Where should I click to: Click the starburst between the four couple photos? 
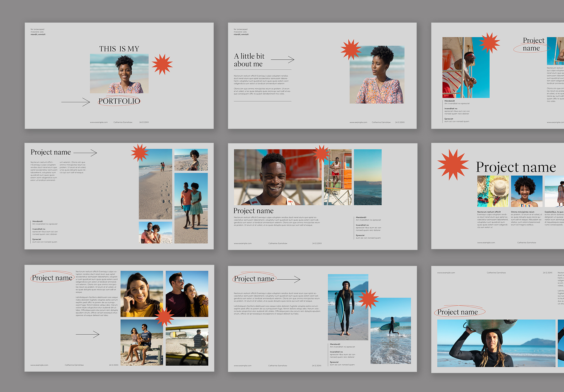[x=164, y=317]
